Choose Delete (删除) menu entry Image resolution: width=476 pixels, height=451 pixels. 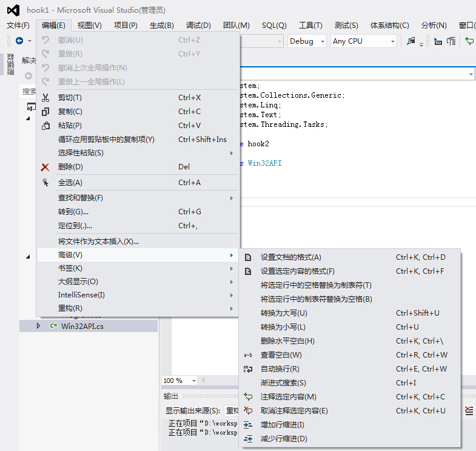pos(138,167)
